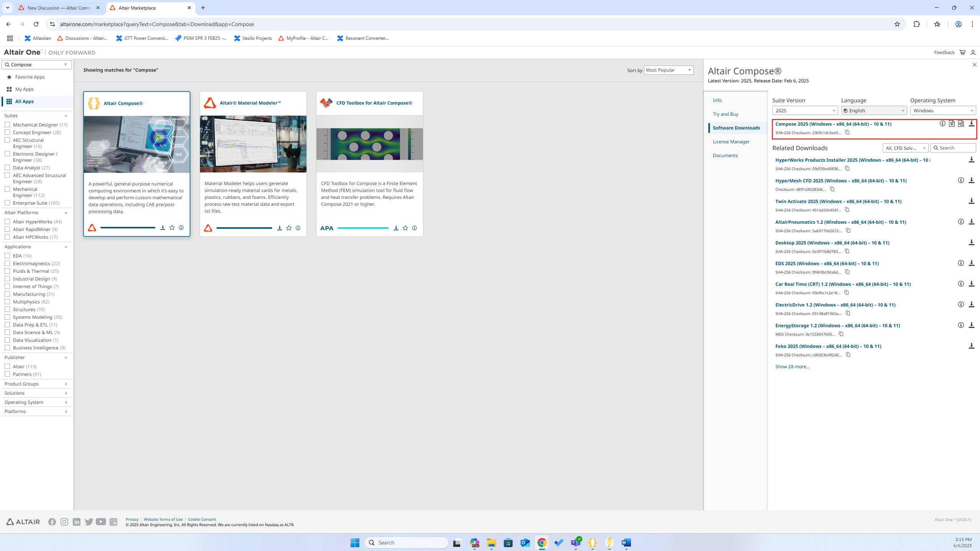The width and height of the screenshot is (980, 551).
Task: Download Desktop 2025 package
Action: [971, 243]
